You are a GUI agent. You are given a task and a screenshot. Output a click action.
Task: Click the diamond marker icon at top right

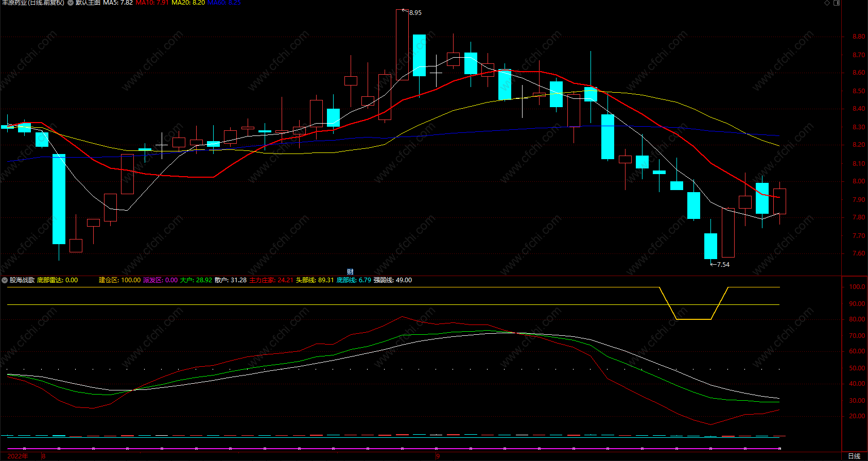pos(827,3)
